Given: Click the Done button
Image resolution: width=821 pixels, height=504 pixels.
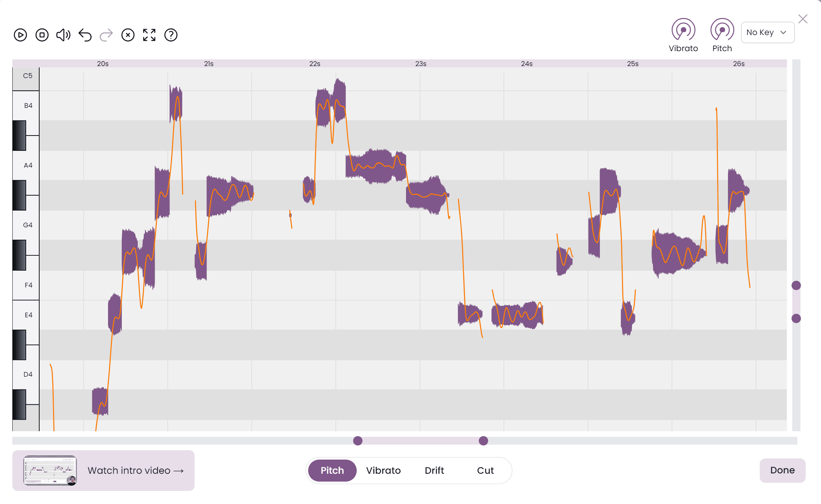Looking at the screenshot, I should (x=782, y=470).
